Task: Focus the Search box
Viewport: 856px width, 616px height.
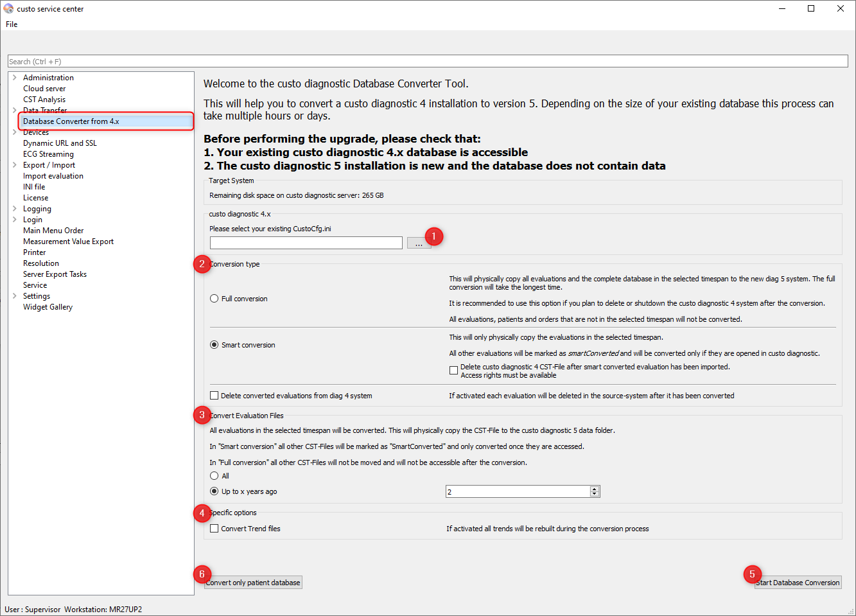Action: pyautogui.click(x=428, y=62)
